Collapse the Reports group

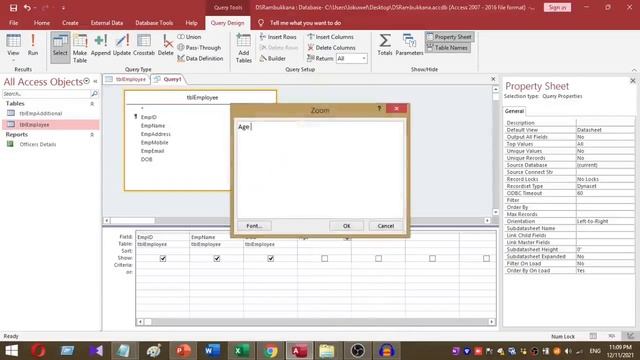pyautogui.click(x=92, y=135)
